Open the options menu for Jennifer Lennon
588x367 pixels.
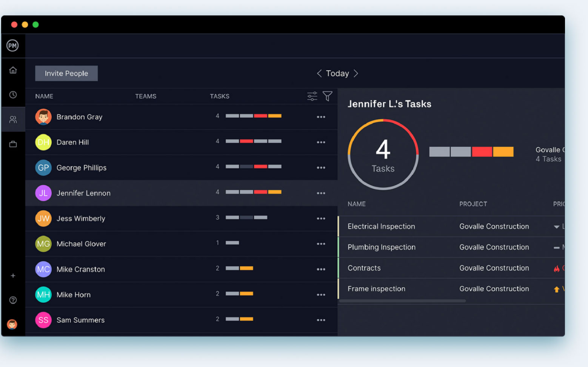(321, 193)
